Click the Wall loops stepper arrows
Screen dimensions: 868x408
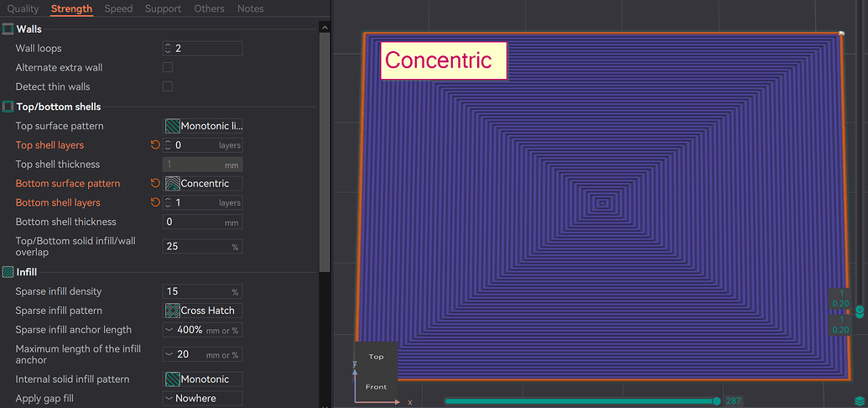[169, 48]
